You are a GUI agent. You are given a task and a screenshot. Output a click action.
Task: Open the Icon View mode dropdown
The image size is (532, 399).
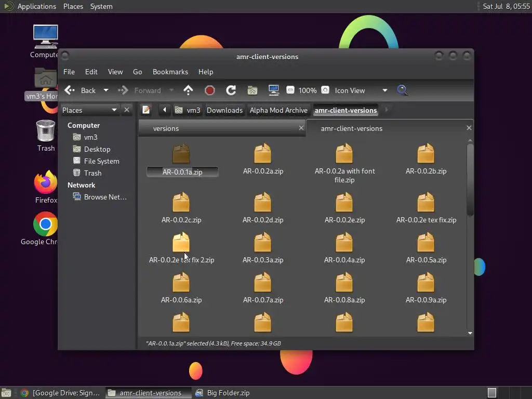(384, 90)
